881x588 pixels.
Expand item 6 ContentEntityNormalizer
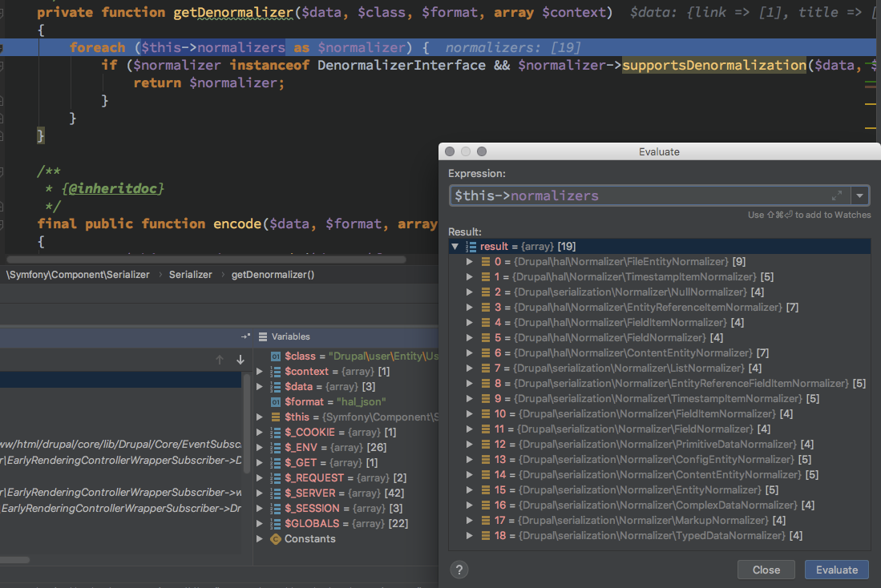pyautogui.click(x=470, y=353)
